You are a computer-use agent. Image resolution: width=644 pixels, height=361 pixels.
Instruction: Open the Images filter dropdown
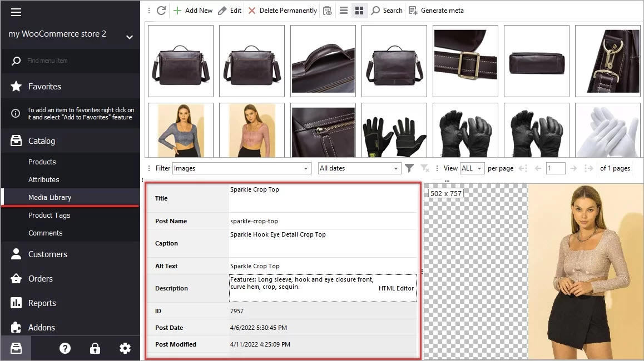coord(305,168)
